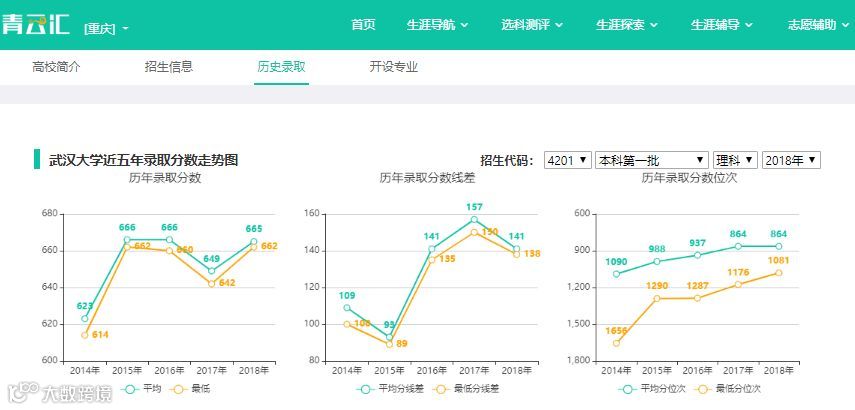
Task: Click the 2015 lowest rank point 1290
Action: click(x=657, y=298)
